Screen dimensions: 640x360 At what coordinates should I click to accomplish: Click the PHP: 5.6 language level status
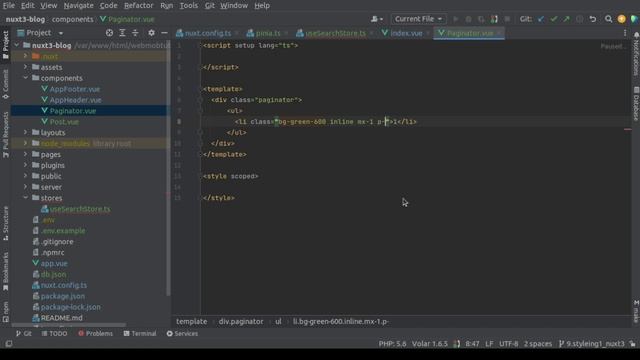pos(392,344)
